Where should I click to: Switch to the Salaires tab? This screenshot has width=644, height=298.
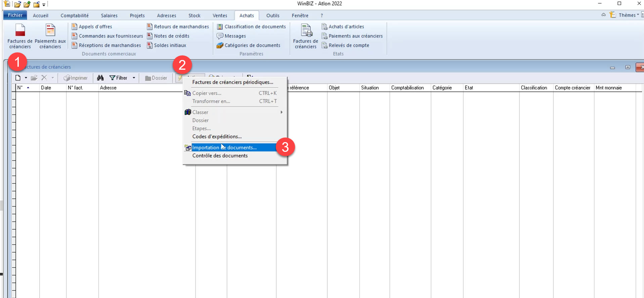pos(109,15)
